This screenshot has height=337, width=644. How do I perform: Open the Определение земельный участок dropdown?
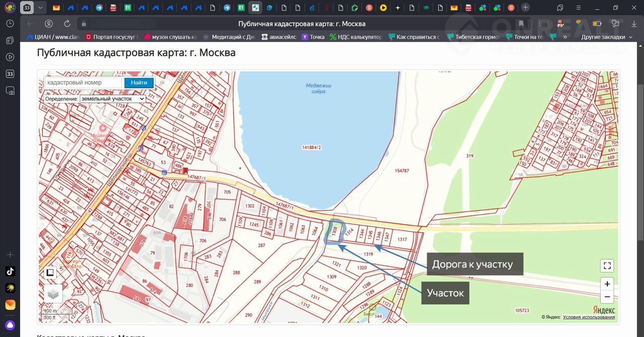[x=112, y=99]
